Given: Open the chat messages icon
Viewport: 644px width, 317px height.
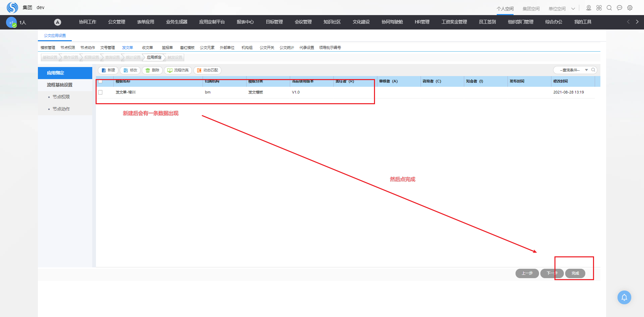Looking at the screenshot, I should [620, 8].
